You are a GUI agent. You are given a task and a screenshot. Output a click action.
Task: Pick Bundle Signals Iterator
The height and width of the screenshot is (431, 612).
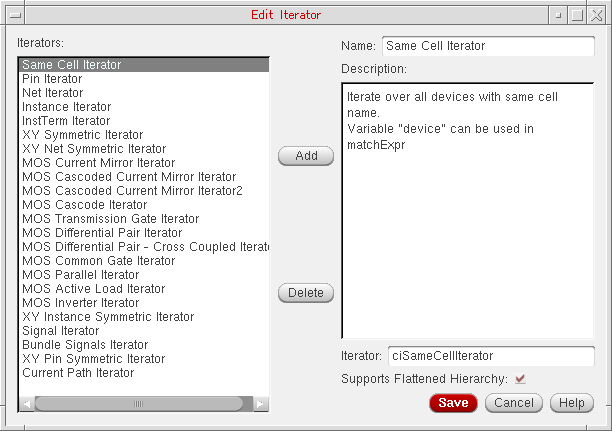click(144, 345)
